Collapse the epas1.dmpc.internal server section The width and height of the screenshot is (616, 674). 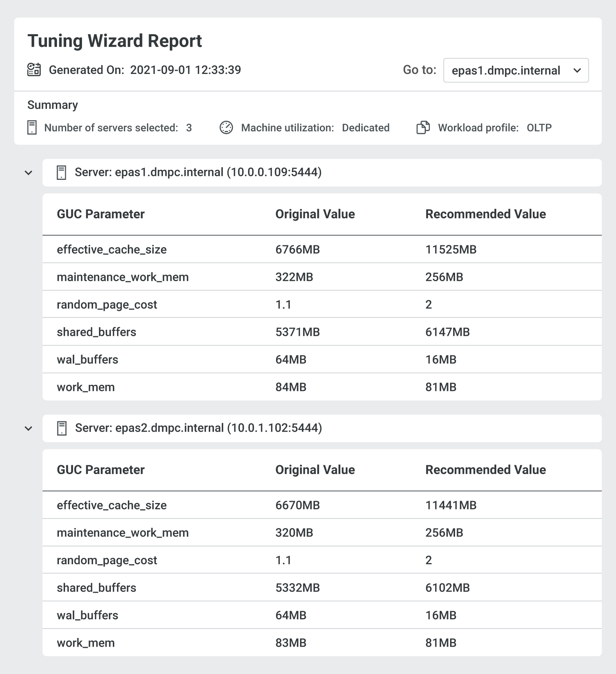pyautogui.click(x=28, y=173)
